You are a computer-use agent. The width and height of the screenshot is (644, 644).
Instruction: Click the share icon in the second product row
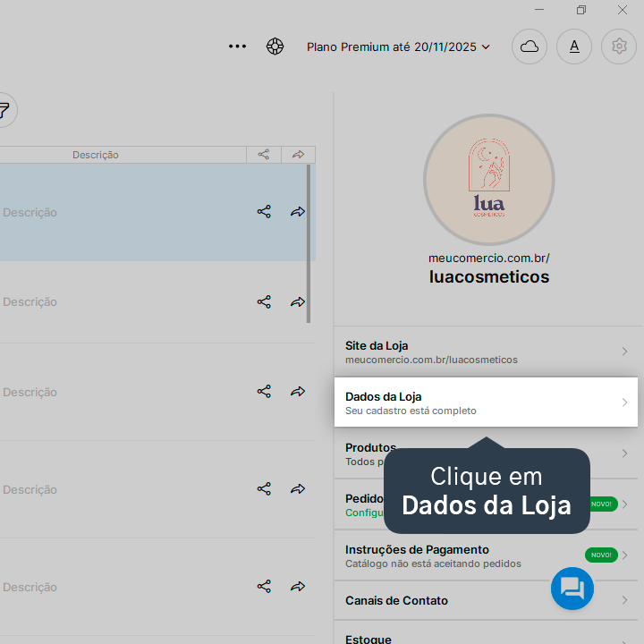264,302
